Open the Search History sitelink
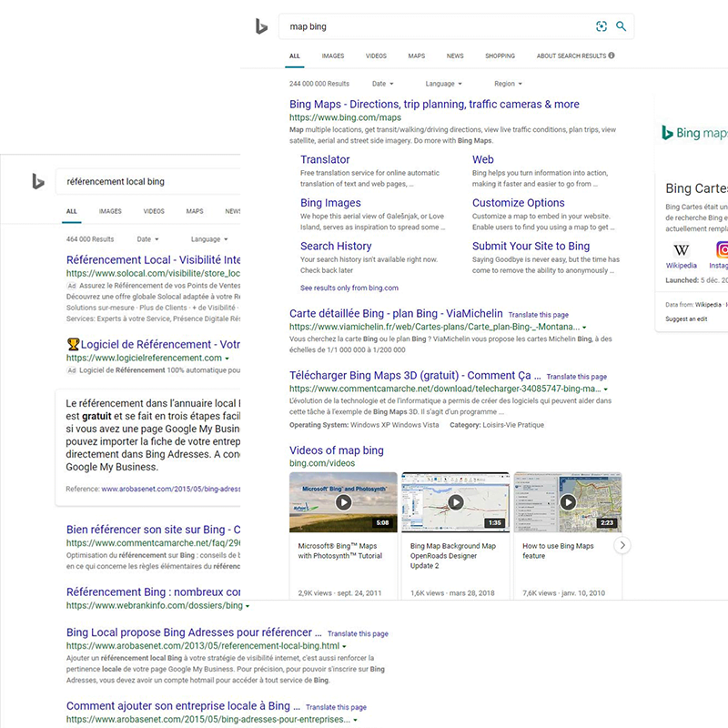This screenshot has height=728, width=728. tap(336, 246)
